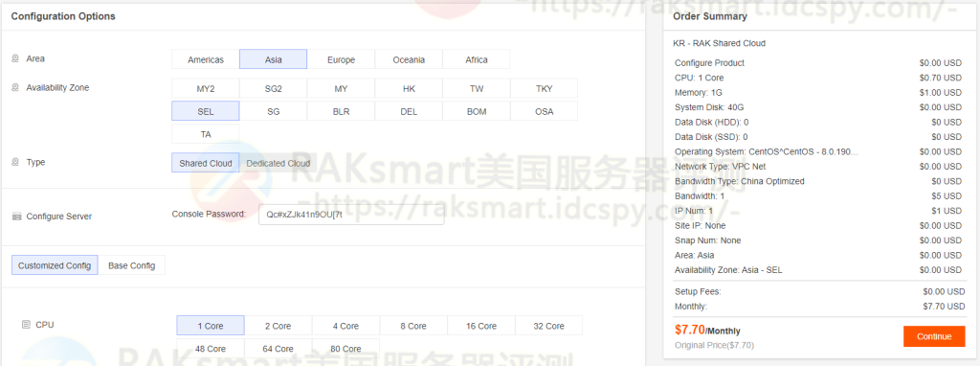Switch to the Base Config tab
This screenshot has height=366, width=980.
(x=131, y=264)
